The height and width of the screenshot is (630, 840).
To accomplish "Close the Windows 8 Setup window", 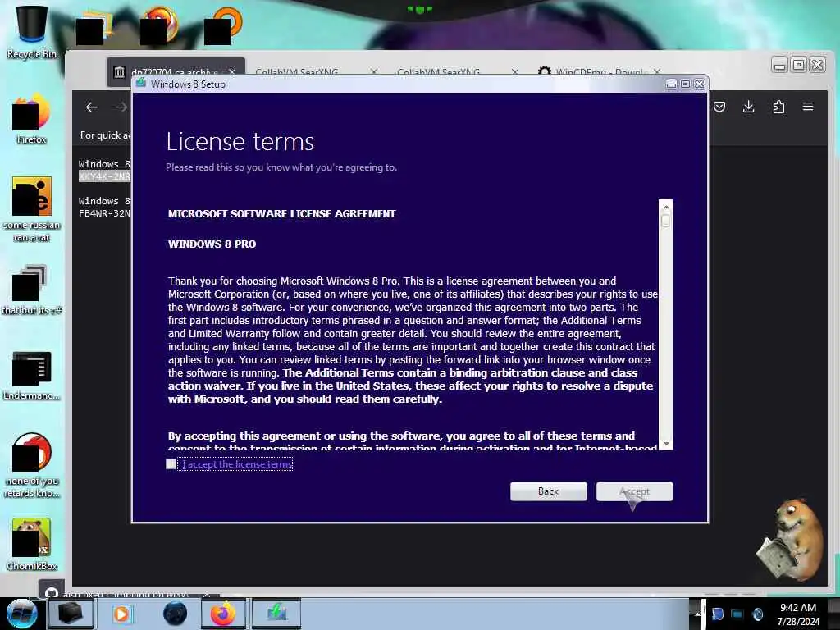I will [699, 84].
